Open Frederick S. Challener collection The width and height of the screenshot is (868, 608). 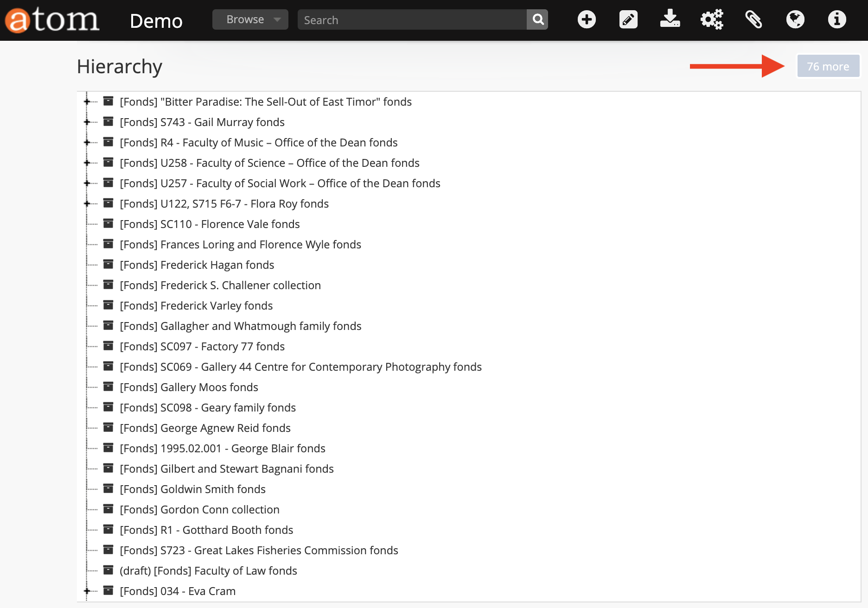(220, 285)
